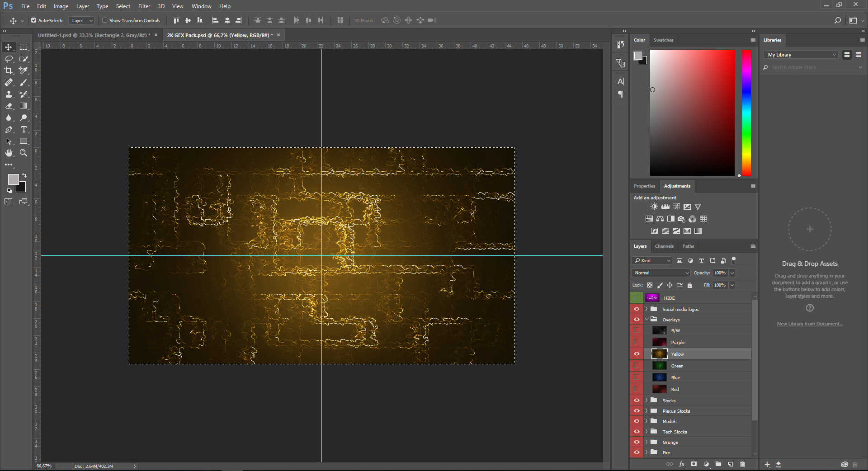Open the Layers panel options menu

click(753, 246)
